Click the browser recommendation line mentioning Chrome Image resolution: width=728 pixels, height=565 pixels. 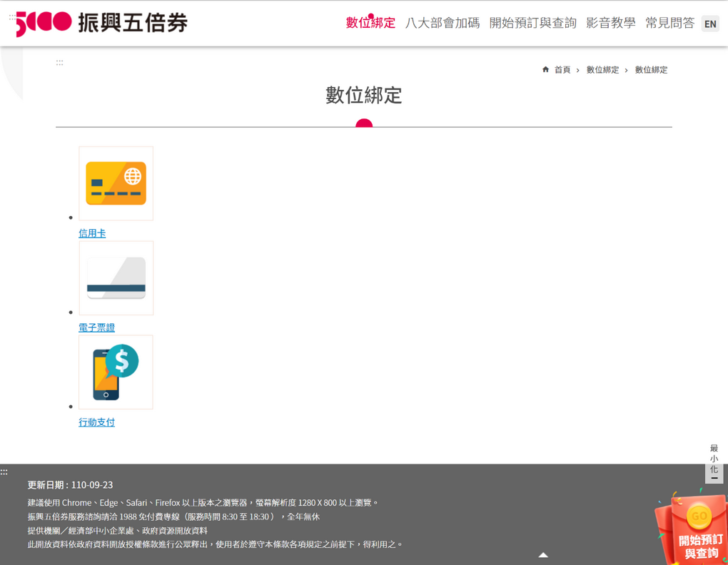(203, 502)
